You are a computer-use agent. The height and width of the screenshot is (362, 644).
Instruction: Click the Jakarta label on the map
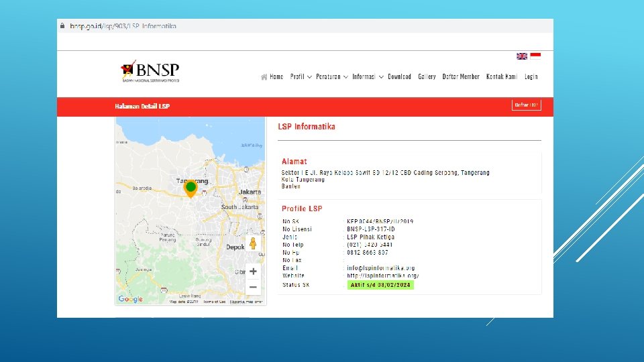click(x=250, y=192)
